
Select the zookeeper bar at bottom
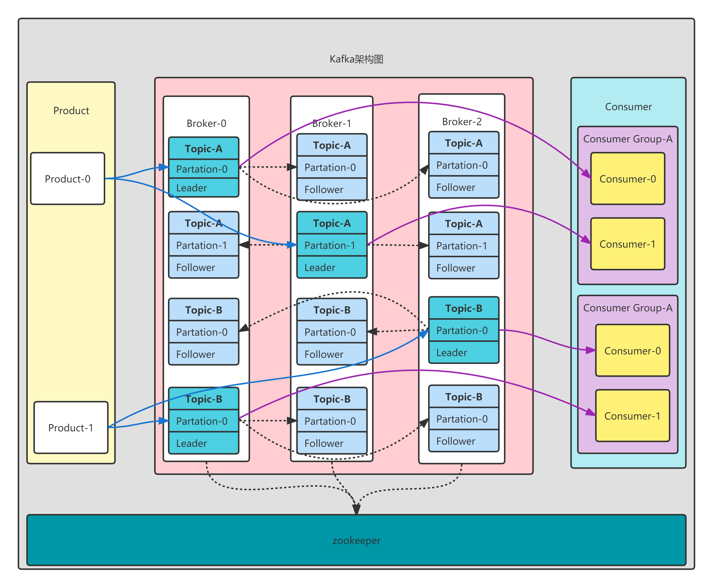(356, 540)
